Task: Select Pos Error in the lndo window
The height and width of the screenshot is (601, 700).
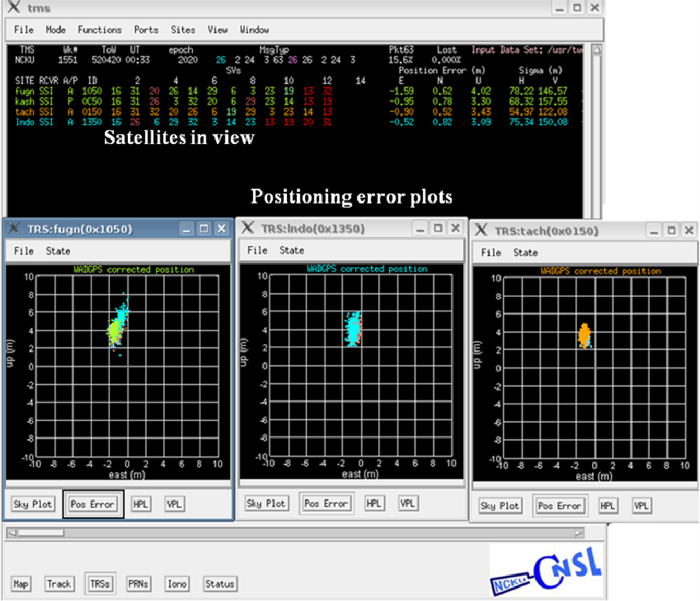Action: [x=326, y=504]
